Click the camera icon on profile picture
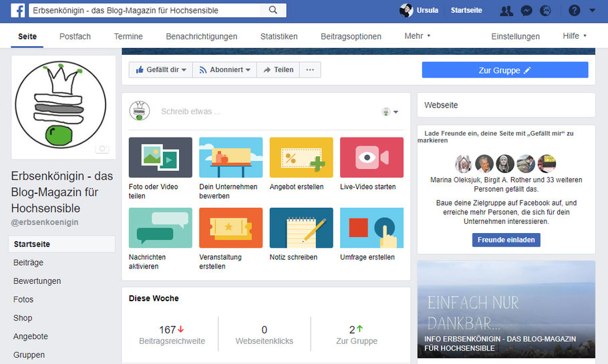 [x=102, y=148]
